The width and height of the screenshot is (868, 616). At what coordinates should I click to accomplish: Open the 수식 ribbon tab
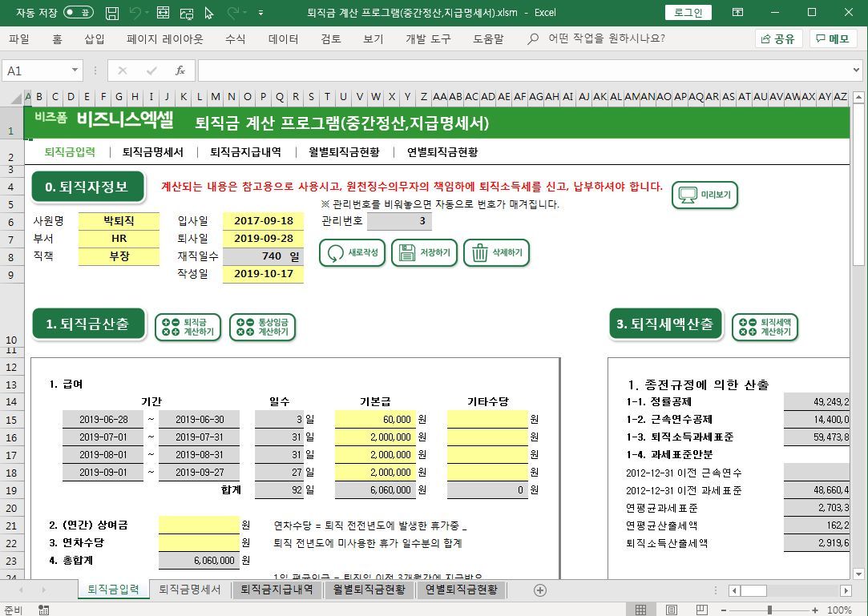click(236, 38)
